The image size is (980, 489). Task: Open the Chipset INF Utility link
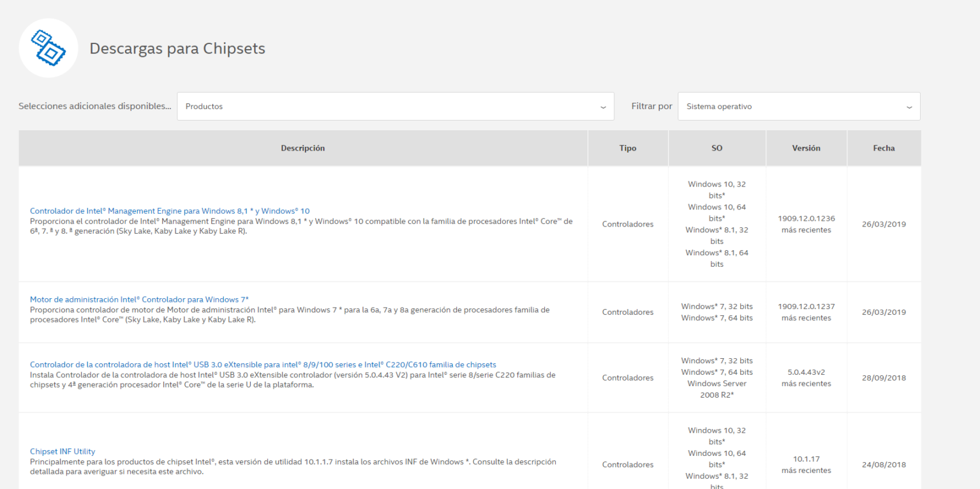pyautogui.click(x=63, y=451)
